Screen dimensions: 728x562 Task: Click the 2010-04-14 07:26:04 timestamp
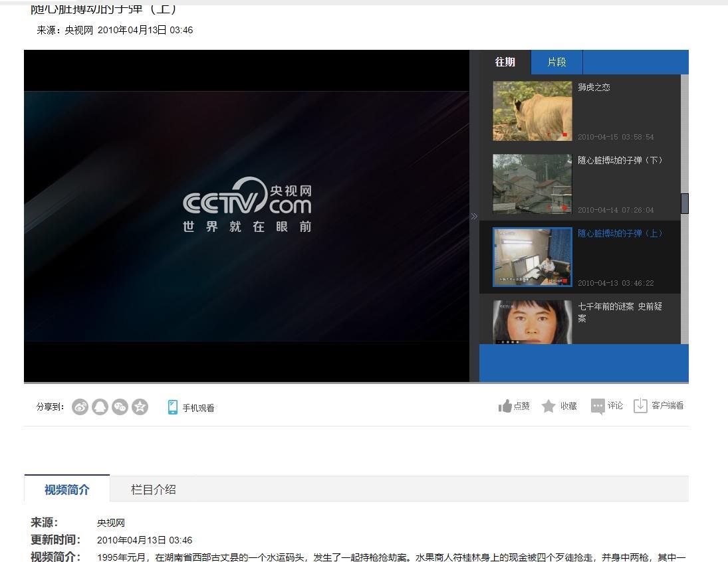click(x=616, y=210)
